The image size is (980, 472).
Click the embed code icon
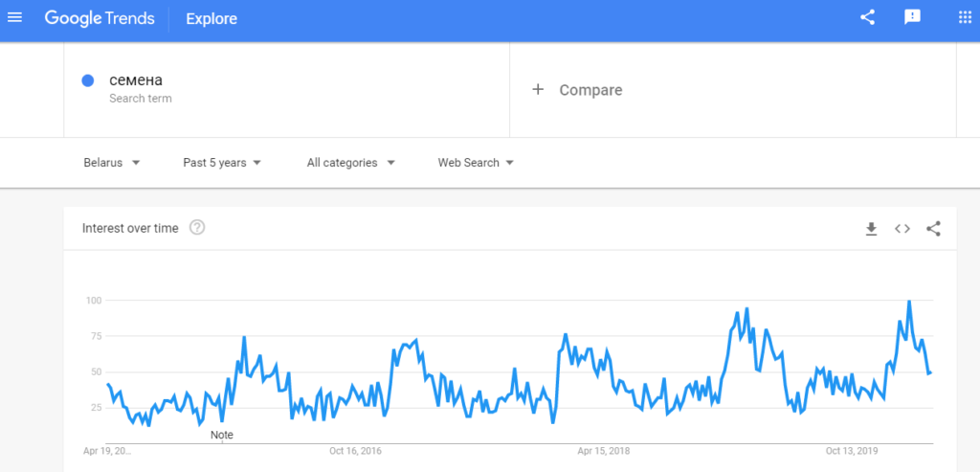coord(902,229)
